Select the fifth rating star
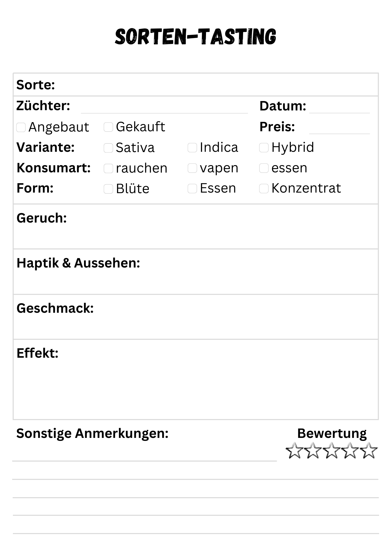Viewport: 392px width, 555px height. click(x=369, y=451)
